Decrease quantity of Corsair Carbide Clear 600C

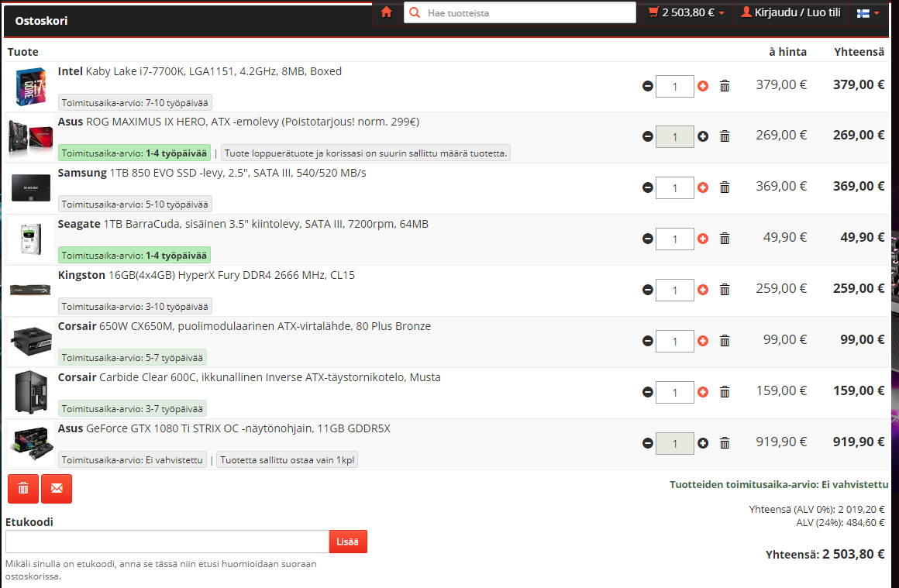(648, 392)
